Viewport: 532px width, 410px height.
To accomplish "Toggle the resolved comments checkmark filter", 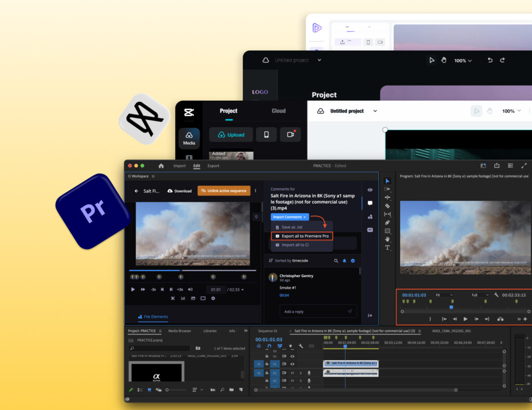I will (353, 261).
